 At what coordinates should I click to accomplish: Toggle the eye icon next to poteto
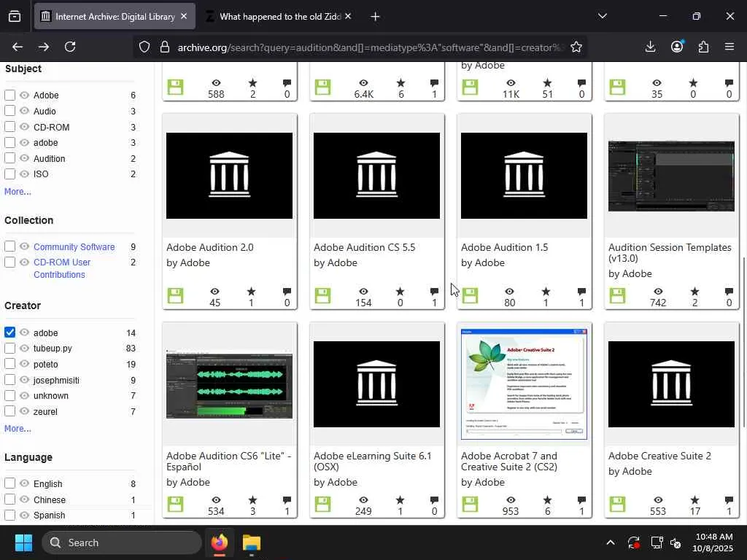(x=24, y=364)
